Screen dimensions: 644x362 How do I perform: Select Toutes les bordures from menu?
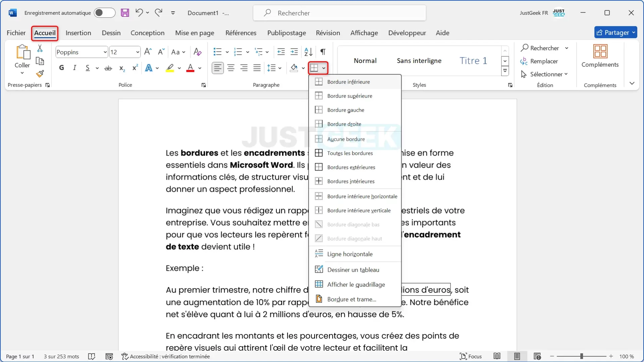click(350, 153)
